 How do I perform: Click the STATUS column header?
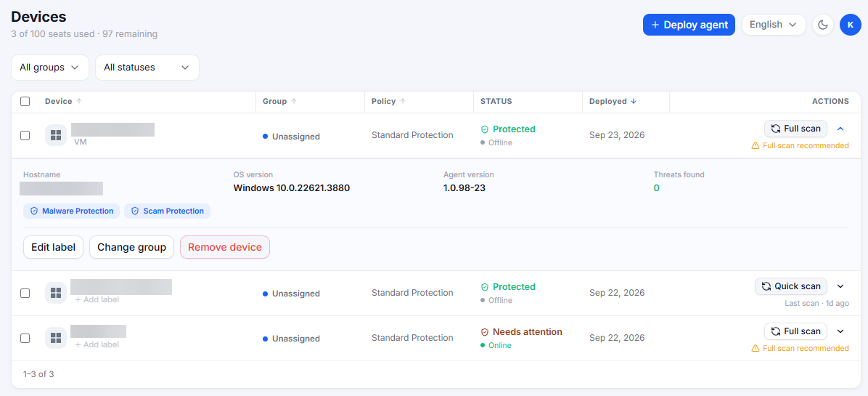[x=496, y=101]
